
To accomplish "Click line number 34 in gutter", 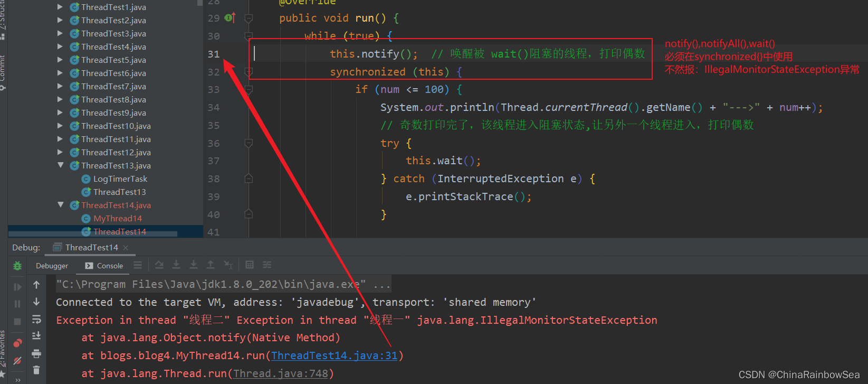I will tap(213, 108).
